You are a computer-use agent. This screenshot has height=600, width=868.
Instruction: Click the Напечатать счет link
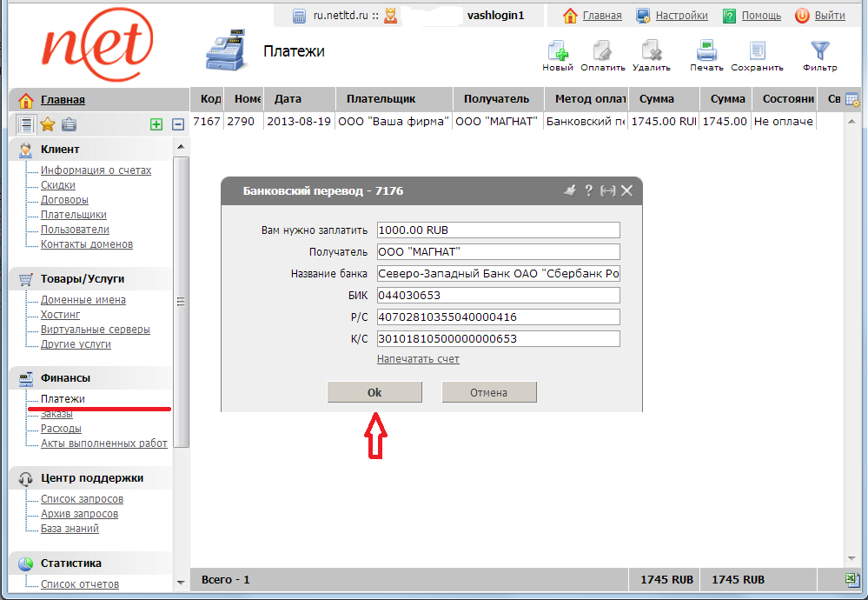tap(418, 359)
